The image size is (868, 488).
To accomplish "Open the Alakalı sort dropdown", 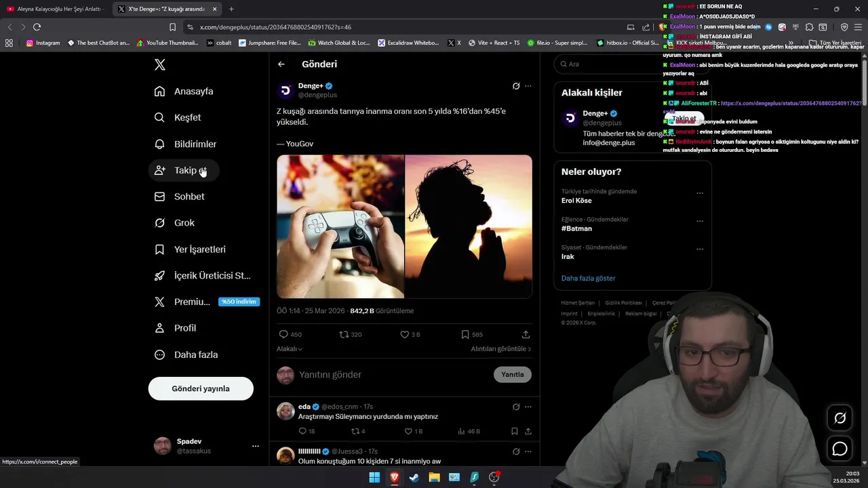I will 290,349.
